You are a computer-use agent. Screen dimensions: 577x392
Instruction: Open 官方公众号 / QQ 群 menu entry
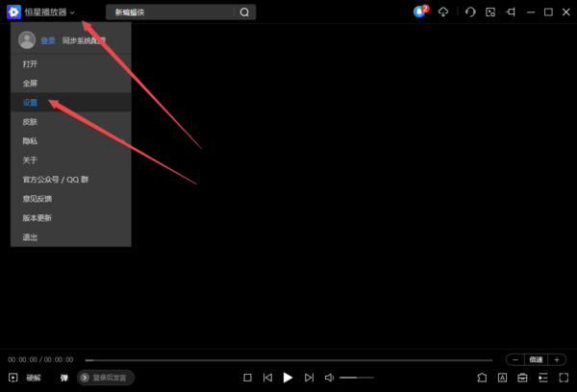pos(70,180)
